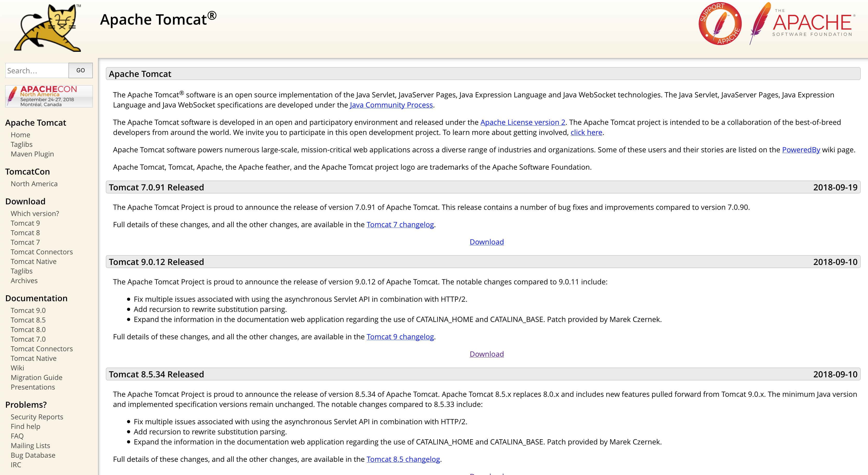View Tomcat 8.5 documentation
The image size is (868, 475).
coord(28,320)
